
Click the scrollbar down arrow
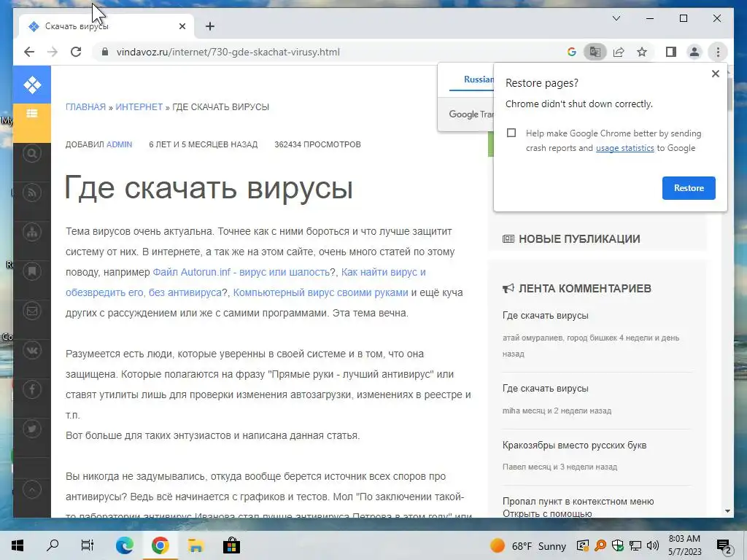click(x=727, y=511)
